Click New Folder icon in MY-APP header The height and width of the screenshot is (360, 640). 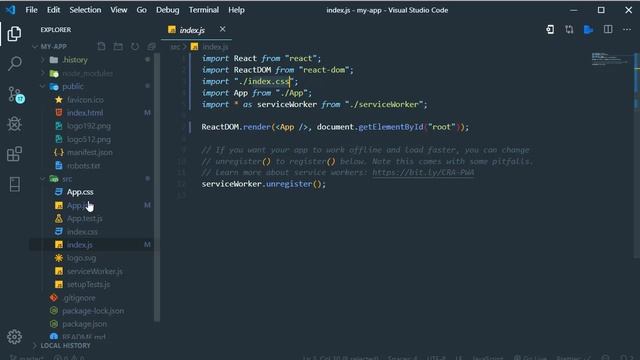118,47
